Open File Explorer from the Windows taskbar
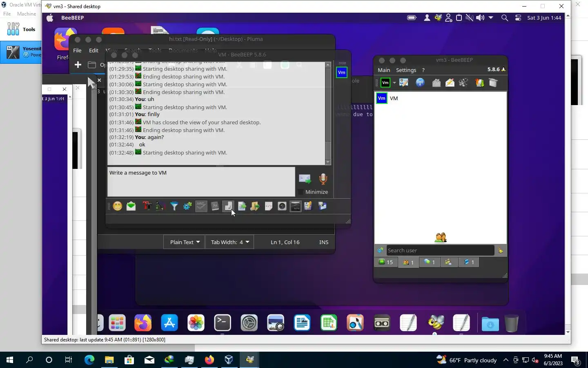 (x=109, y=360)
